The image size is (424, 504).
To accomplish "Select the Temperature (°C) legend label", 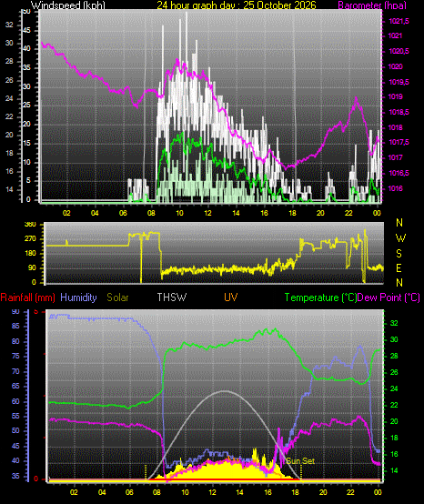I will tap(320, 297).
